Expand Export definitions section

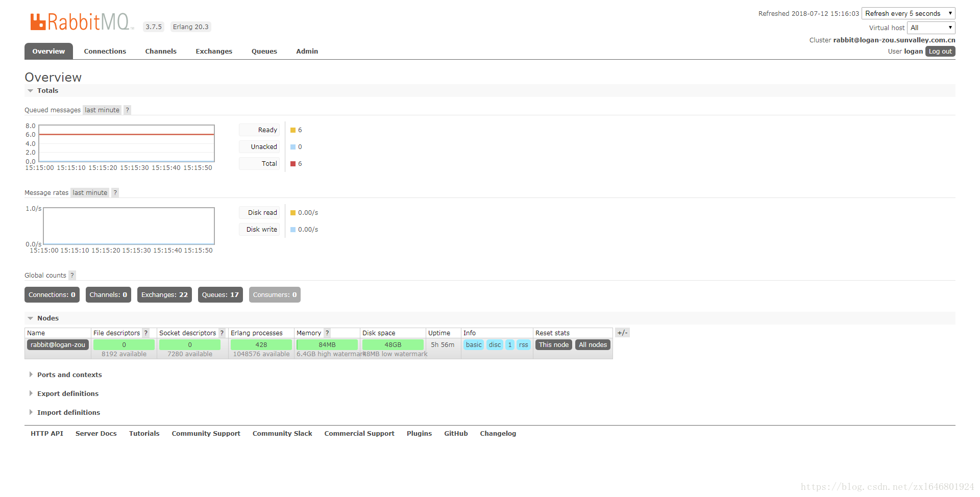(x=68, y=393)
